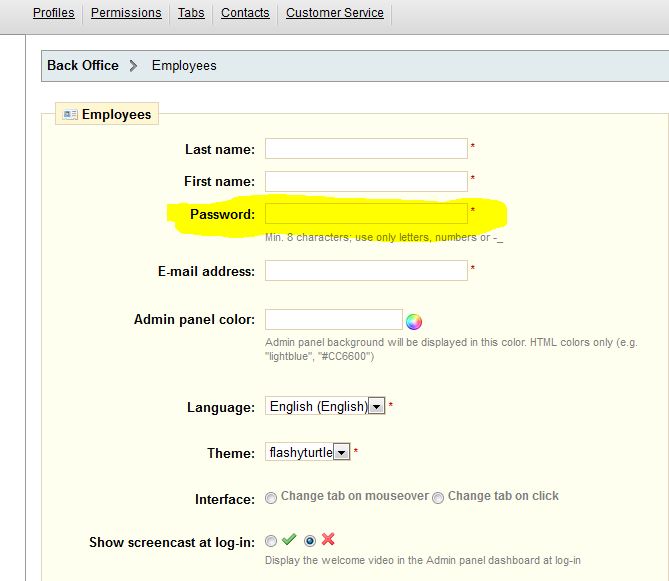
Task: Click Employees breadcrumb text
Action: tap(184, 66)
